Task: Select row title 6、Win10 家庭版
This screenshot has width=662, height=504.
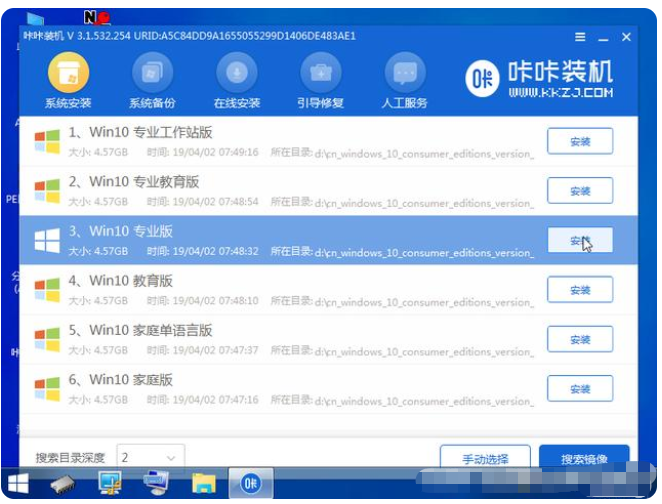Action: [x=121, y=379]
